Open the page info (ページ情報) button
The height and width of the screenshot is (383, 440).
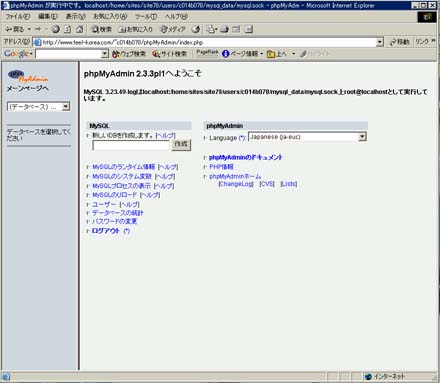240,54
